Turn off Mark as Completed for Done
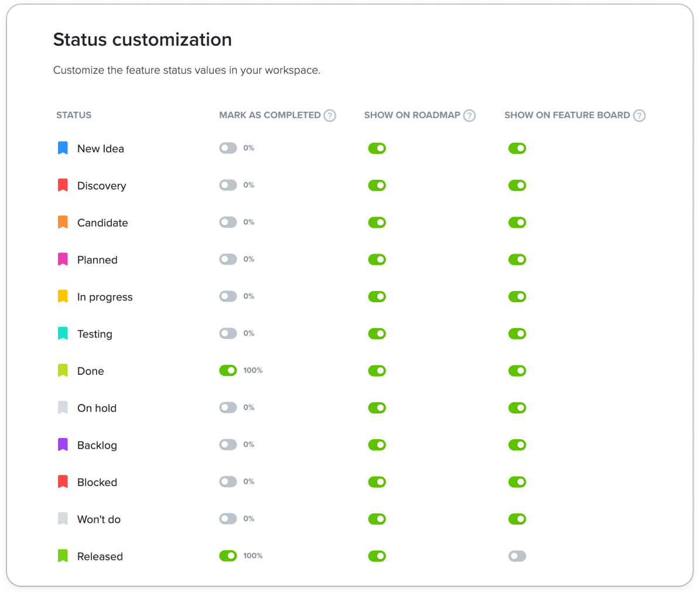Screen dimensions: 700x595 [228, 371]
